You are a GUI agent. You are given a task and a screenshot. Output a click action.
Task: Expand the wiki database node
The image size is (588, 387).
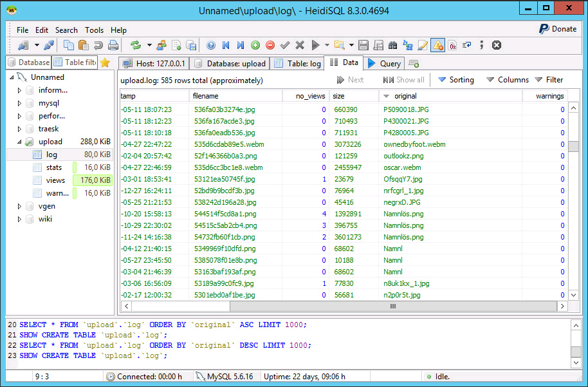19,219
